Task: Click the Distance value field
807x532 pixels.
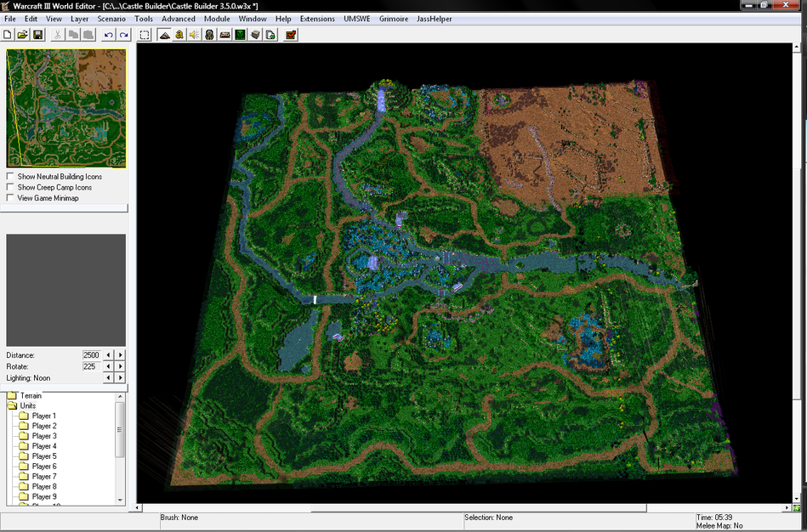Action: [x=92, y=355]
